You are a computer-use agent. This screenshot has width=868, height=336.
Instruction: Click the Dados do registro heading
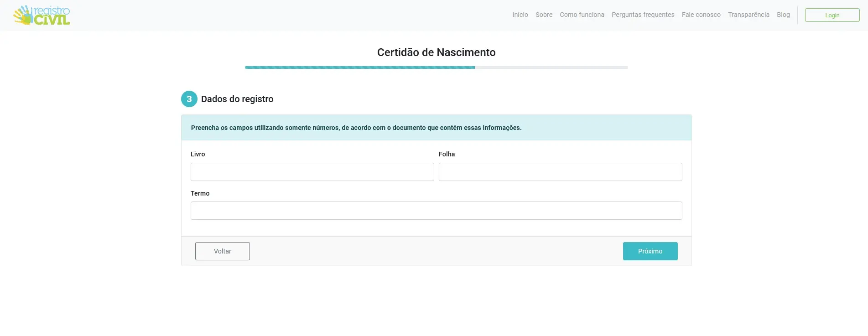[x=237, y=99]
